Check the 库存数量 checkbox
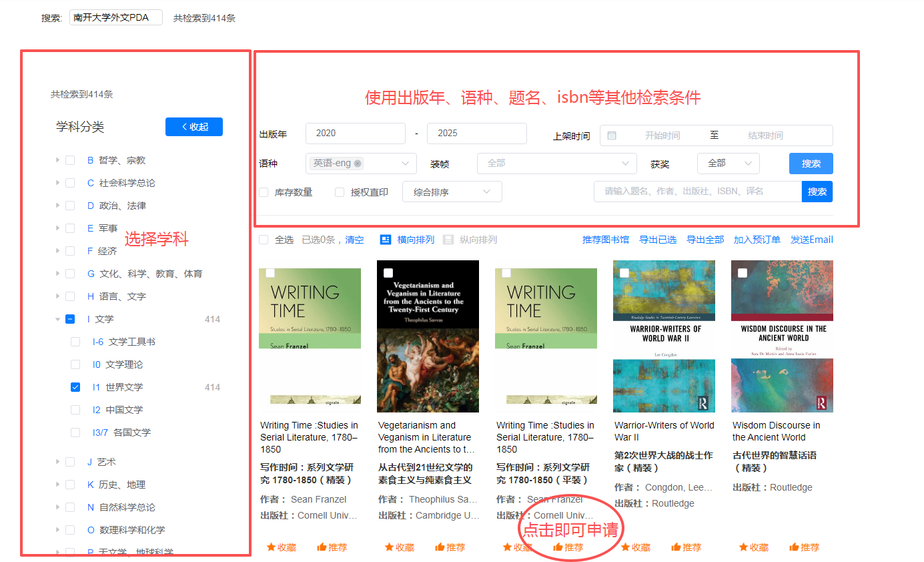Image resolution: width=924 pixels, height=562 pixels. coord(264,192)
